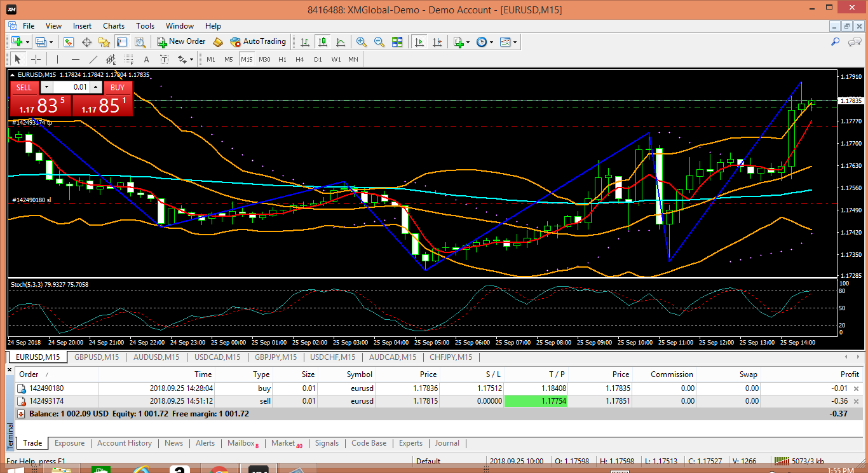Zoom in on the chart
The height and width of the screenshot is (473, 868).
(362, 42)
